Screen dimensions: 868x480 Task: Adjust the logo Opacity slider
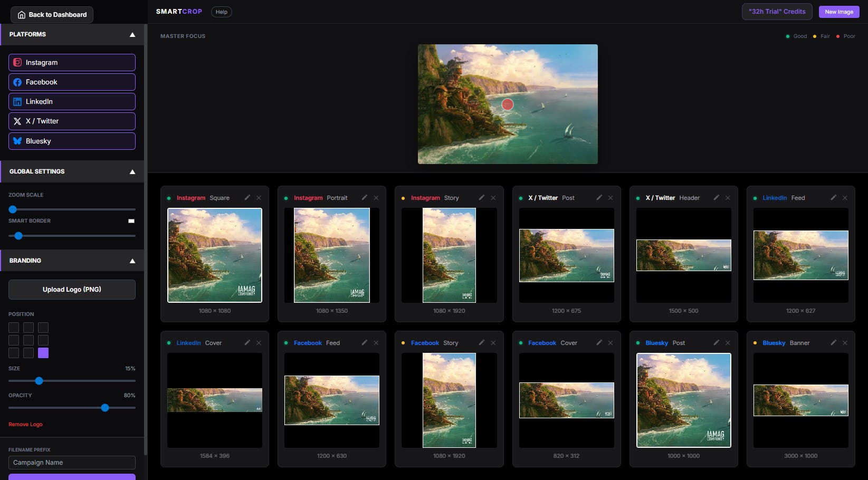[72, 408]
